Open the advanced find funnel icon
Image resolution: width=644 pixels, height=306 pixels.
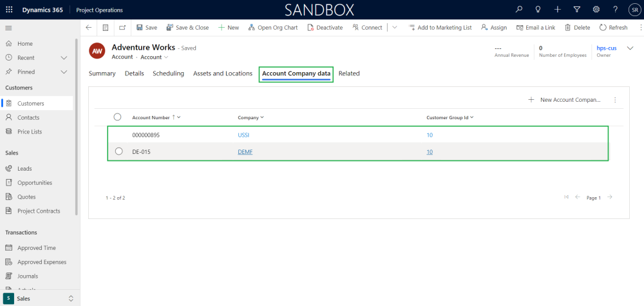[x=576, y=10]
